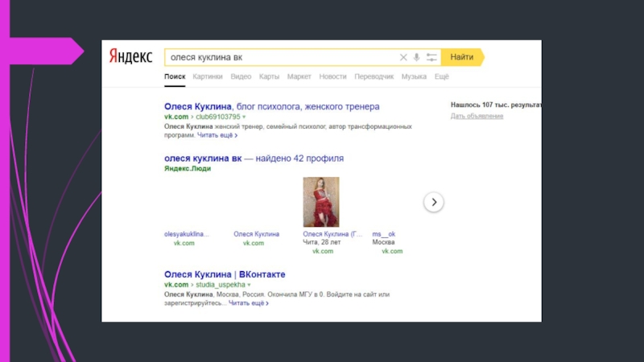Image resolution: width=644 pixels, height=362 pixels.
Task: Expand the dropdown arrow beside studia_uspekha
Action: [249, 285]
